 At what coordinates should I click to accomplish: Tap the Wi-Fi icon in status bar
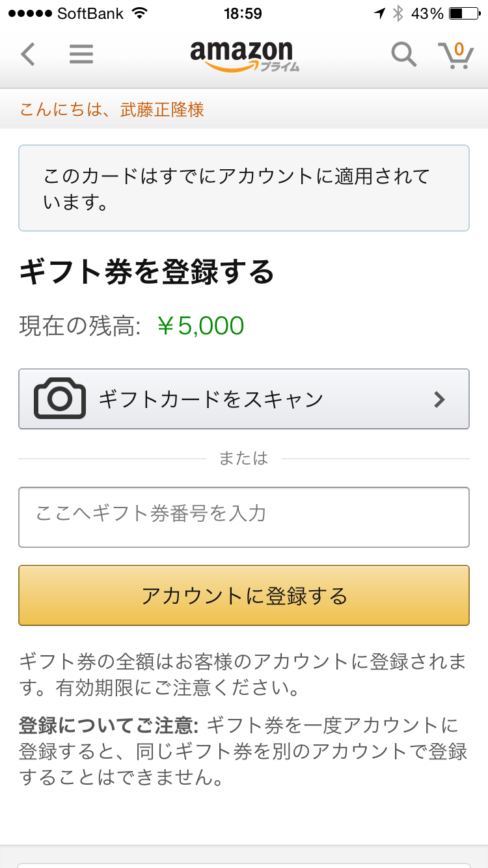[x=139, y=13]
